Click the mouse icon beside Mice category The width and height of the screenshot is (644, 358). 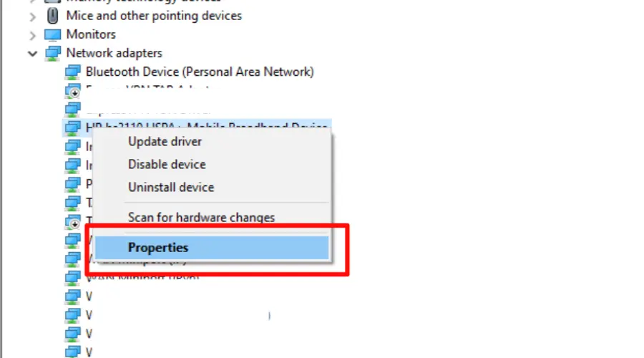[x=52, y=16]
